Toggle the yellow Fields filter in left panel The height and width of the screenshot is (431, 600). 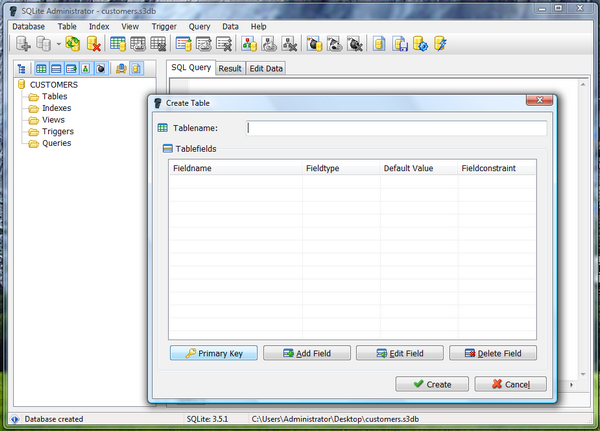[56, 69]
